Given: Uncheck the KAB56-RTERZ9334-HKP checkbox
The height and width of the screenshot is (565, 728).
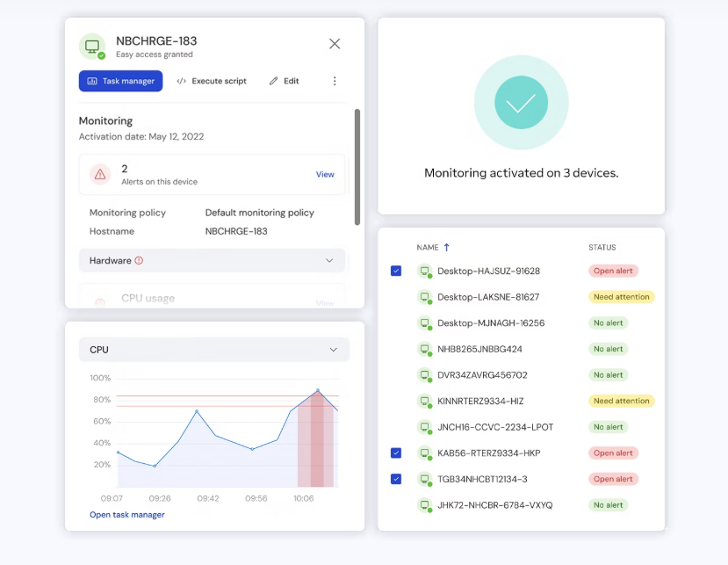Looking at the screenshot, I should pyautogui.click(x=396, y=453).
